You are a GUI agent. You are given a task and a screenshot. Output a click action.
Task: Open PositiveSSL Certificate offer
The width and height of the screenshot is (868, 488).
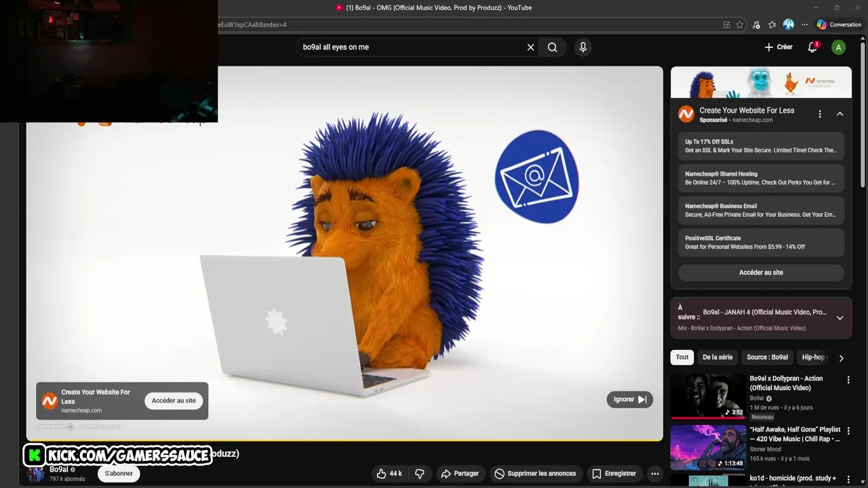tap(761, 243)
